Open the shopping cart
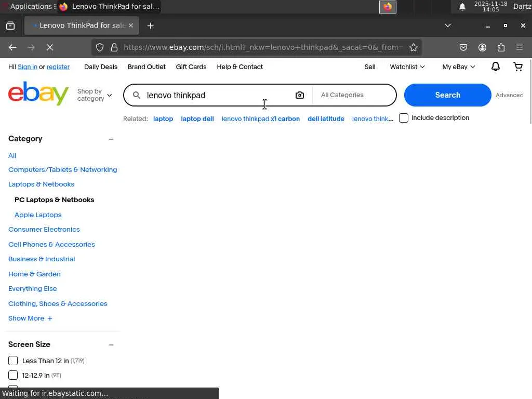 (518, 66)
